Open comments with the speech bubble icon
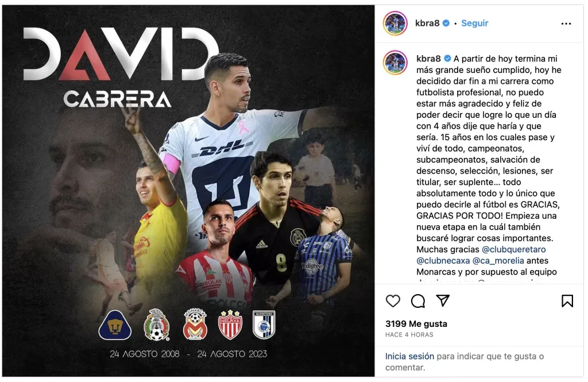Image resolution: width=588 pixels, height=382 pixels. point(418,301)
